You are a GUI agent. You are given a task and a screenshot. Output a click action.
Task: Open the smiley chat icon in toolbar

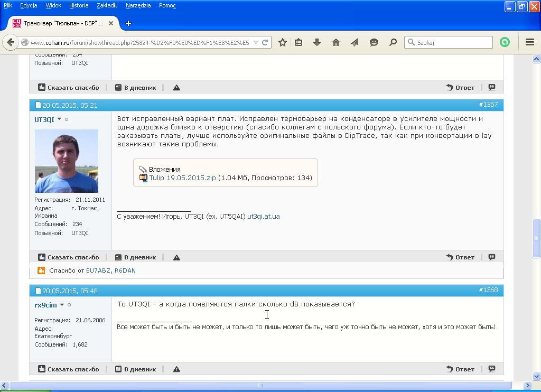click(x=374, y=43)
